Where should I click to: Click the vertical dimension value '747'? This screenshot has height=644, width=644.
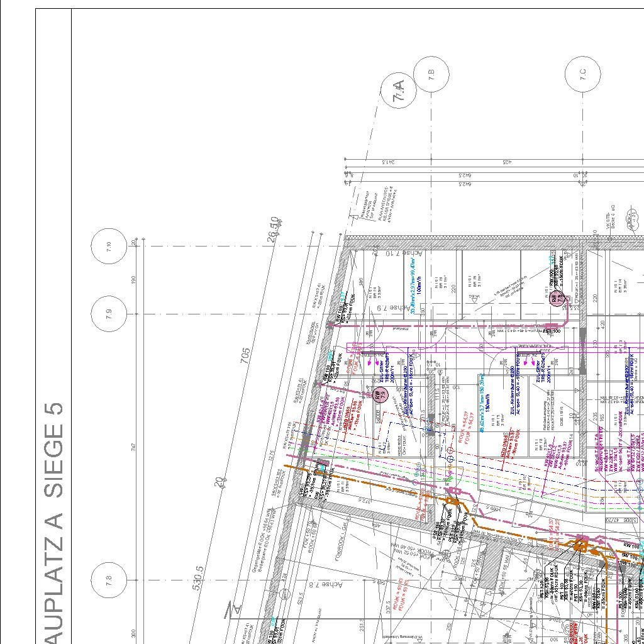tap(133, 447)
